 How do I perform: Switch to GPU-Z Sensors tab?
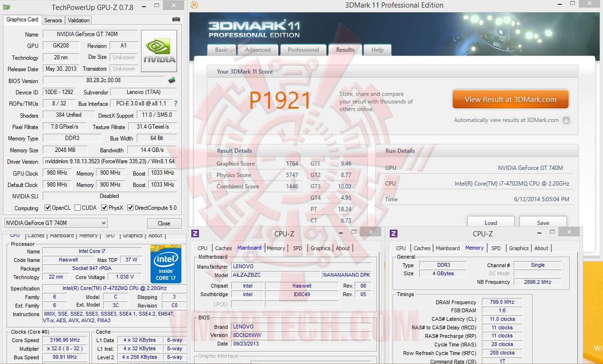pyautogui.click(x=53, y=20)
